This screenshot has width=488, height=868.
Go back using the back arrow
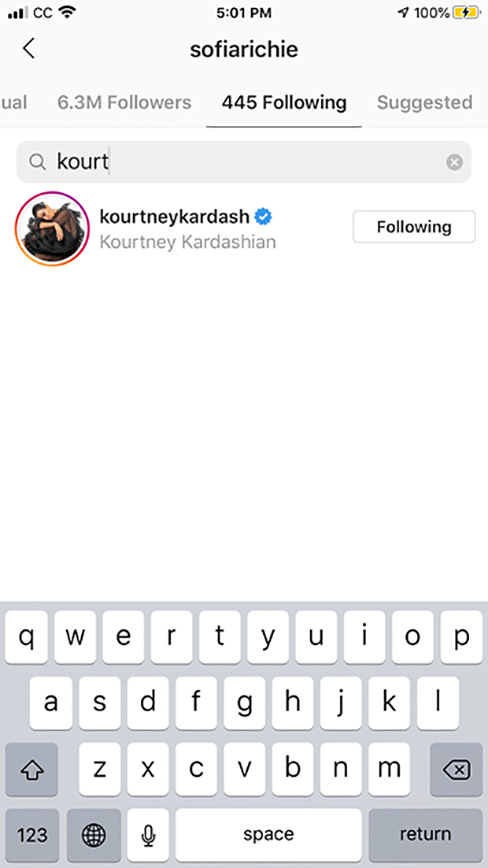tap(29, 49)
